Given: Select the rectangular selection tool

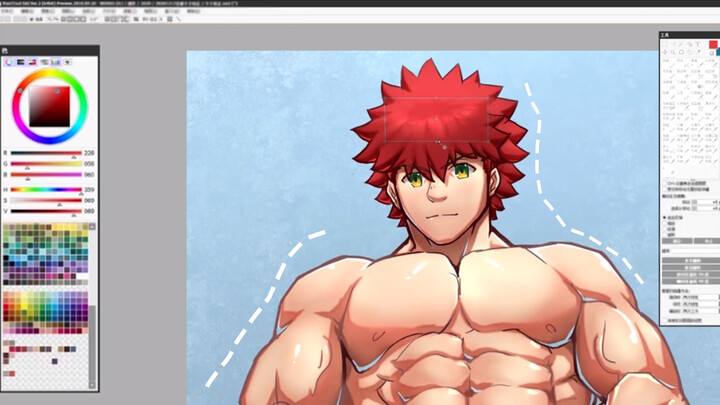Looking at the screenshot, I should (x=665, y=45).
